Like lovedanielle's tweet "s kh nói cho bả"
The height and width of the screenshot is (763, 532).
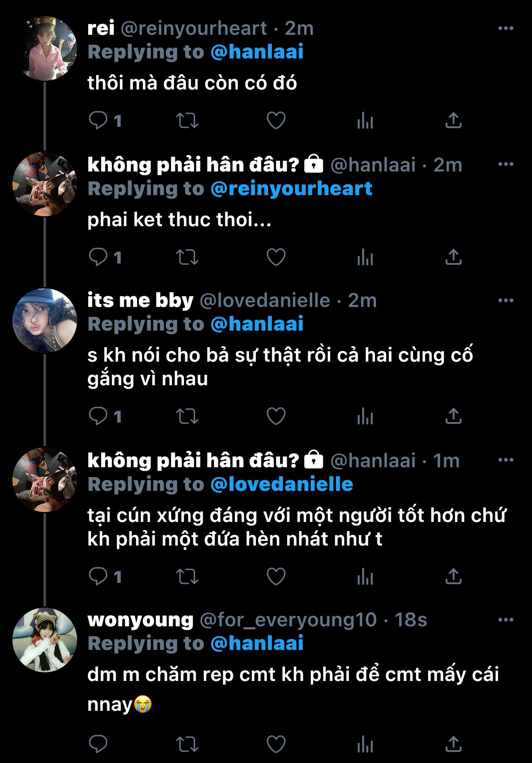click(276, 416)
